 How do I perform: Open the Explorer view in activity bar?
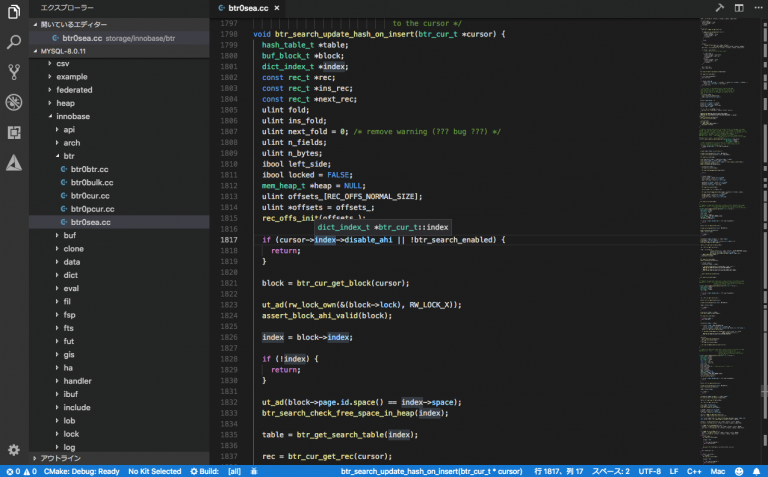pyautogui.click(x=14, y=12)
